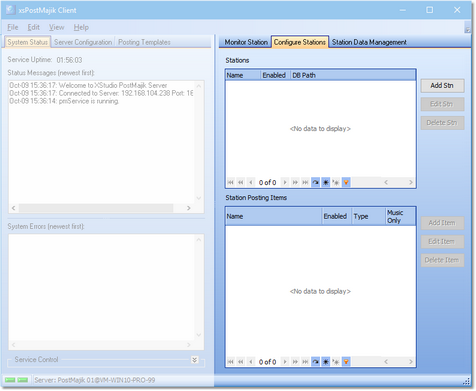Screen dimensions: 476x391
Task: Select the Posting Templates tab
Action: [144, 42]
